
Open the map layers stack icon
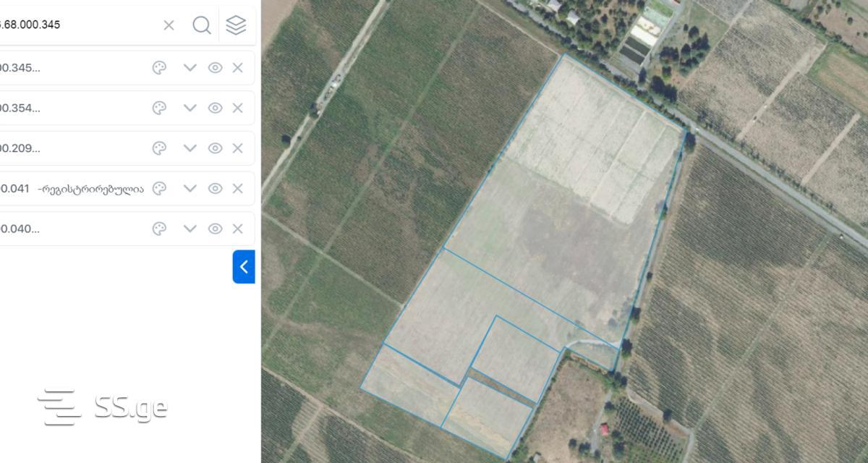236,25
